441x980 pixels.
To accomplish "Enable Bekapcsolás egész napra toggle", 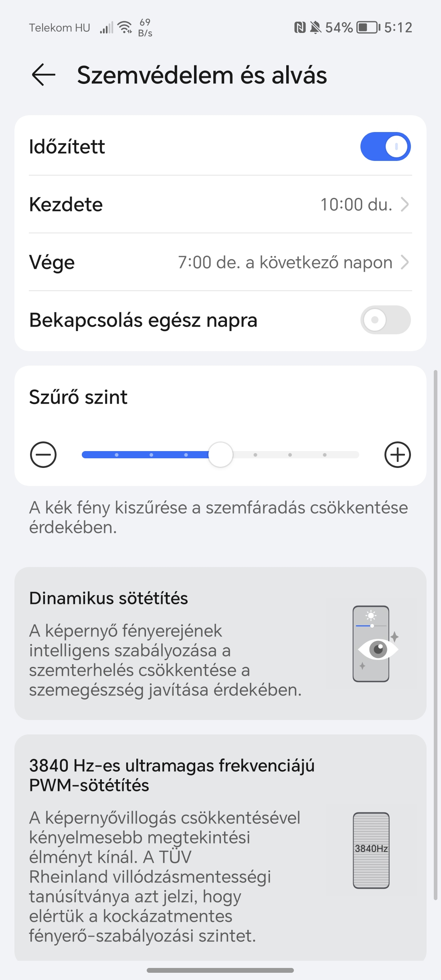I will click(385, 320).
